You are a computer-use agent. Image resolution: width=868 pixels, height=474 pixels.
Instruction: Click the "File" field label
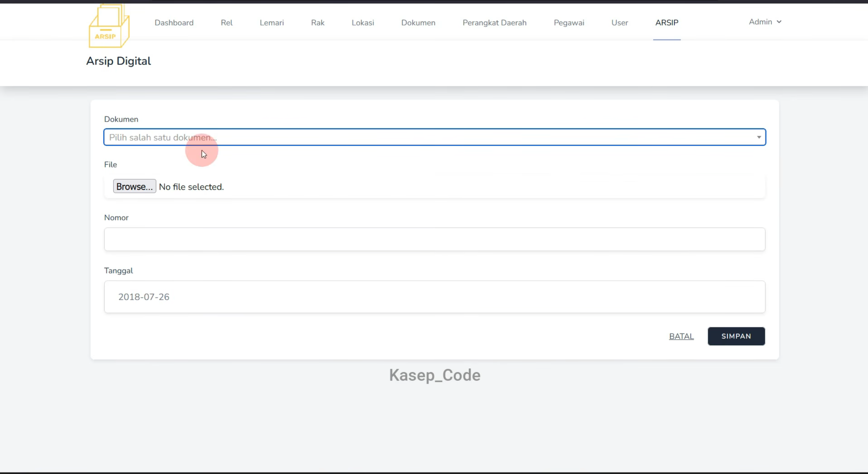(110, 165)
